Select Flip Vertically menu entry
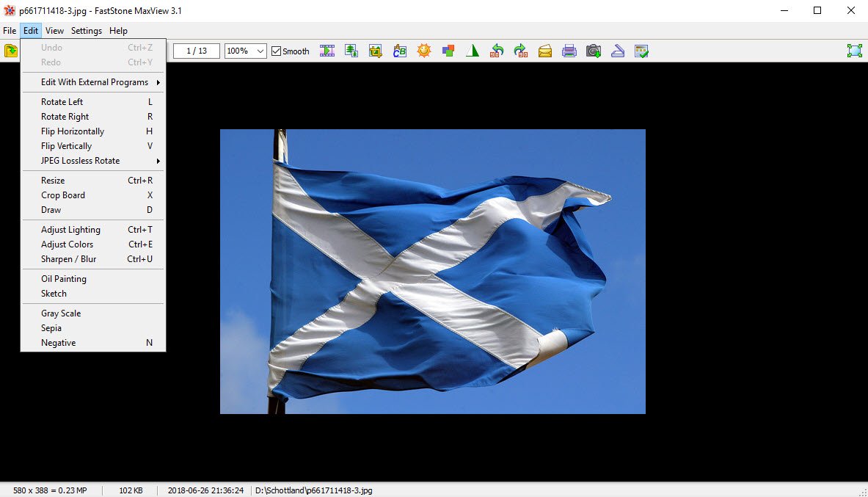Screen dimensions: 868x497 [93, 145]
